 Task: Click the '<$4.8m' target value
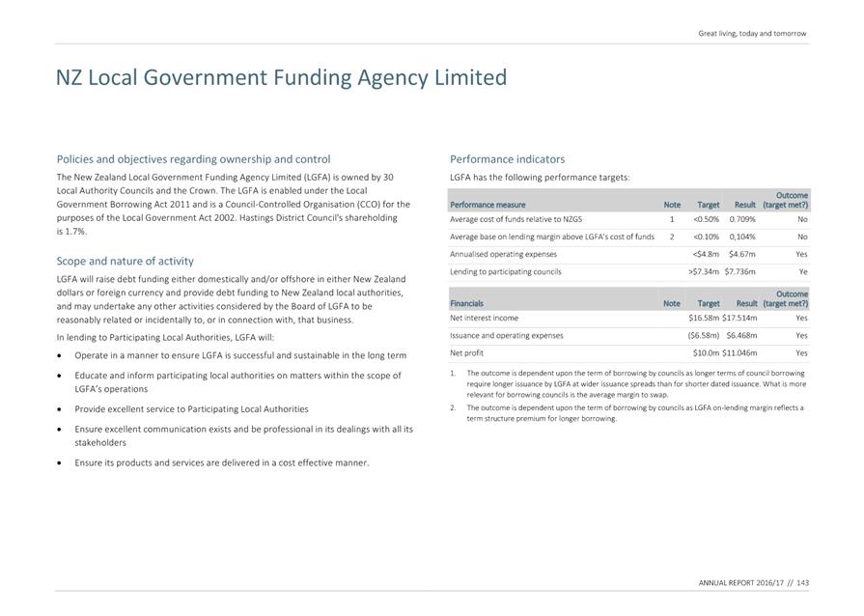(x=706, y=255)
